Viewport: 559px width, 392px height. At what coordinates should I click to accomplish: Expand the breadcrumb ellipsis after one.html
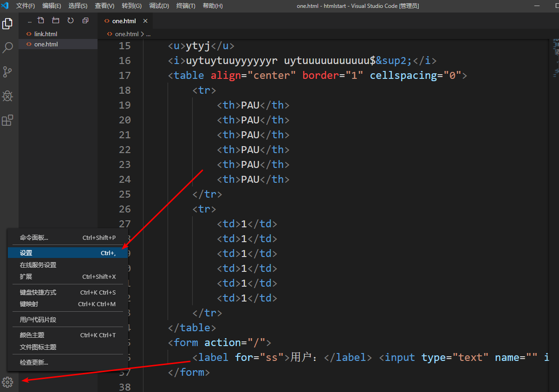[x=148, y=34]
